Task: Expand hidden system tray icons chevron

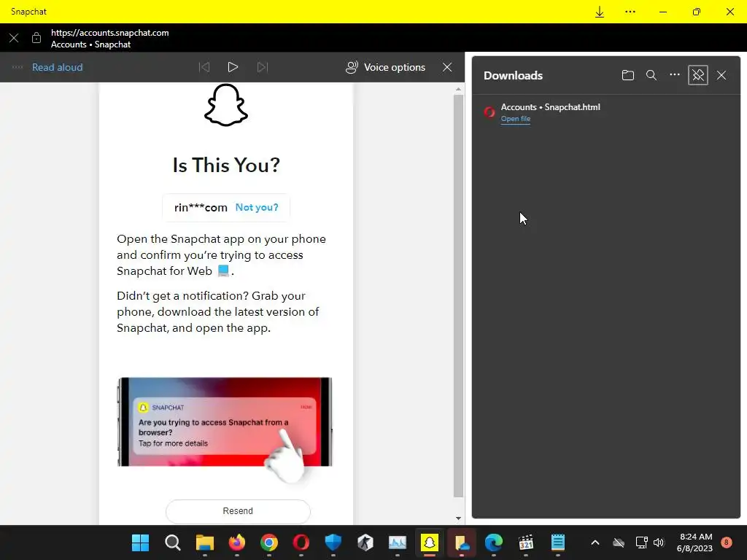Action: 595,542
